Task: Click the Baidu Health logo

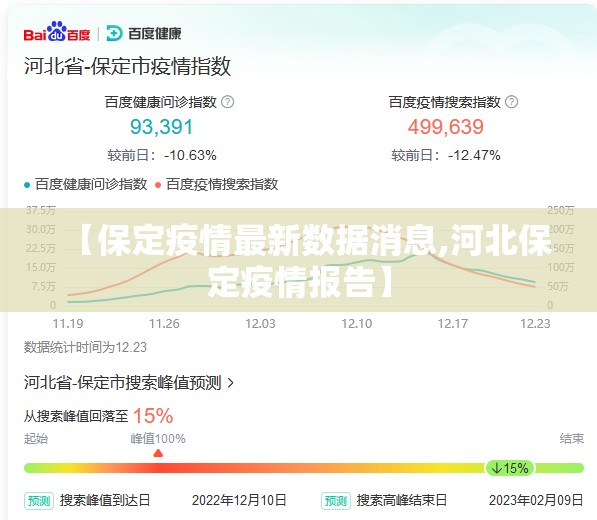Action: [x=144, y=33]
